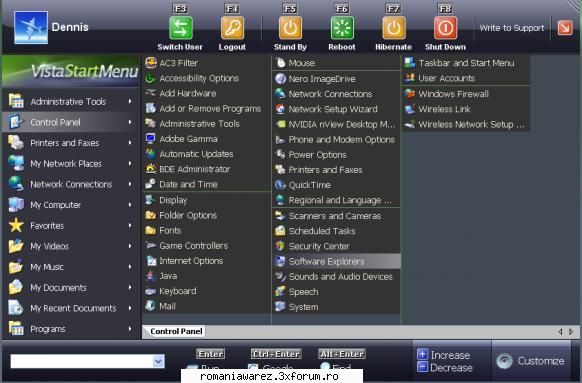This screenshot has height=383, width=582.
Task: Open Scheduled Tasks
Action: (x=337, y=231)
